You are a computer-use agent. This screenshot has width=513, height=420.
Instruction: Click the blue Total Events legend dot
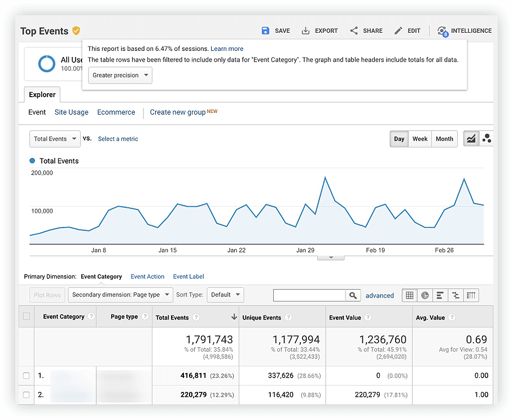click(x=32, y=161)
